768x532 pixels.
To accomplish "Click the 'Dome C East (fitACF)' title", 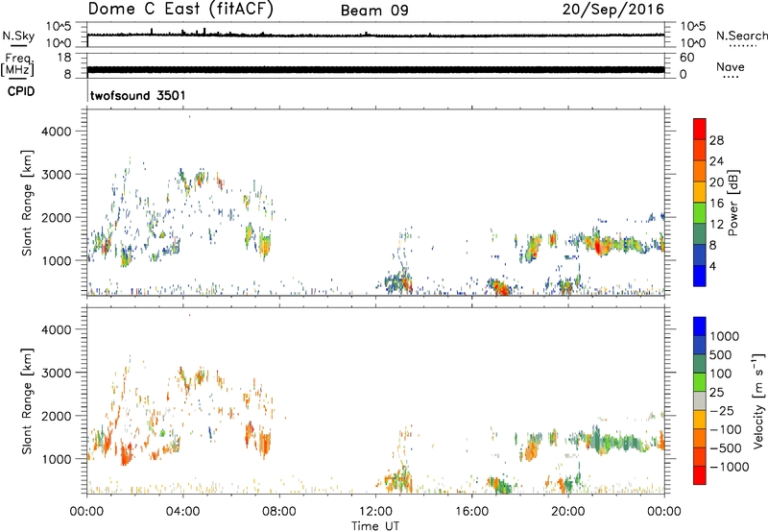I will pos(180,9).
